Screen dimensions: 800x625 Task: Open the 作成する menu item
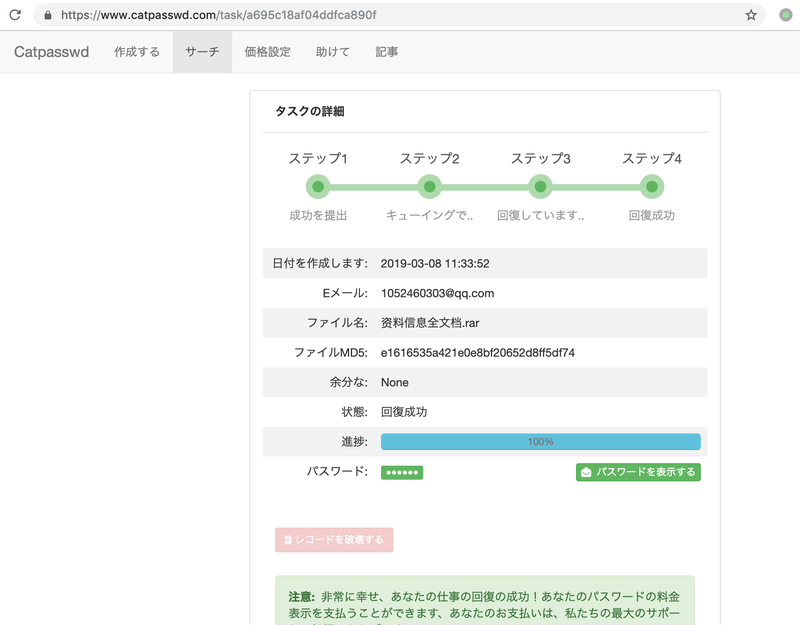137,52
